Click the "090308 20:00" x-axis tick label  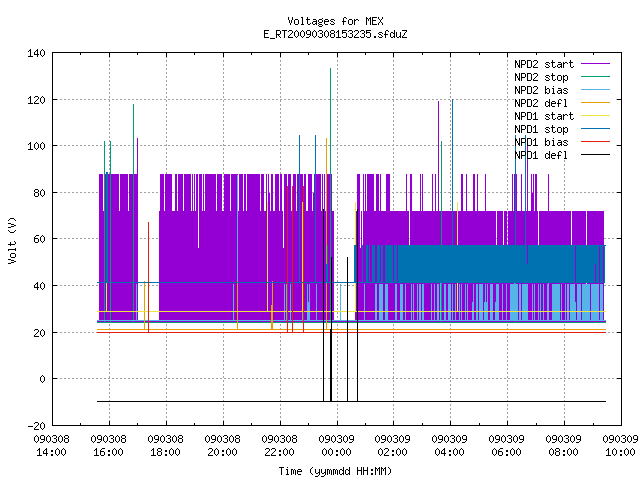(222, 446)
